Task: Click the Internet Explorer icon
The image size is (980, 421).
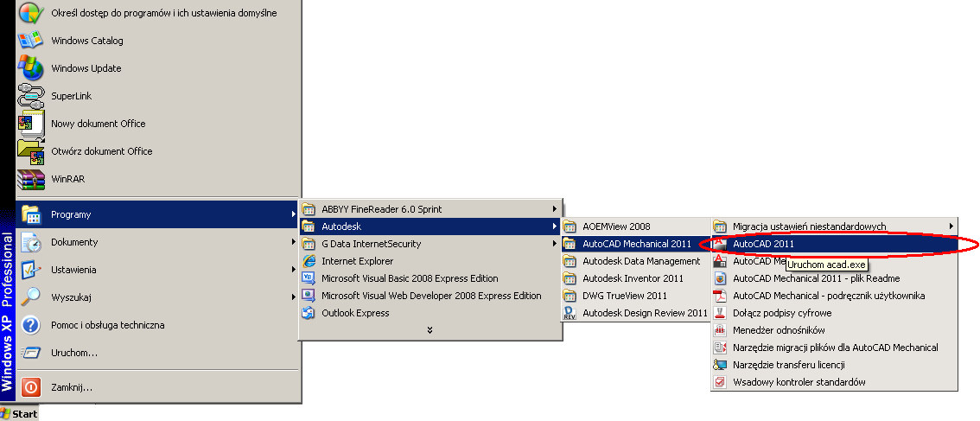Action: point(309,261)
